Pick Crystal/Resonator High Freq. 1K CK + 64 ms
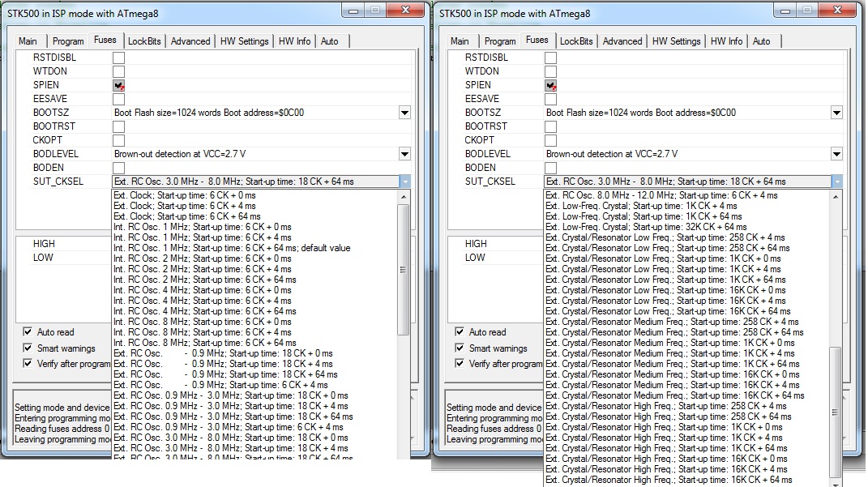Viewport: 868px width, 487px height. tap(666, 448)
